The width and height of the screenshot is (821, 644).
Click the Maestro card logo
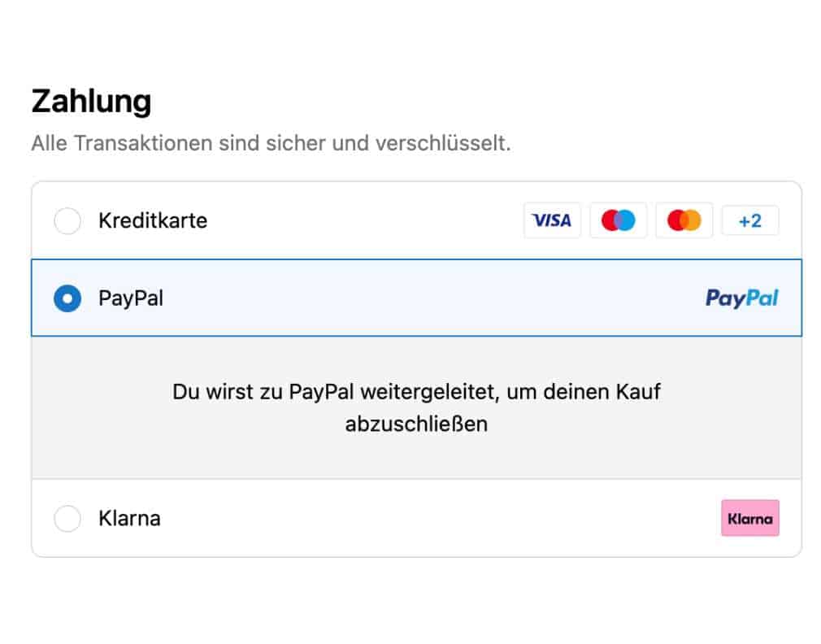pos(618,220)
